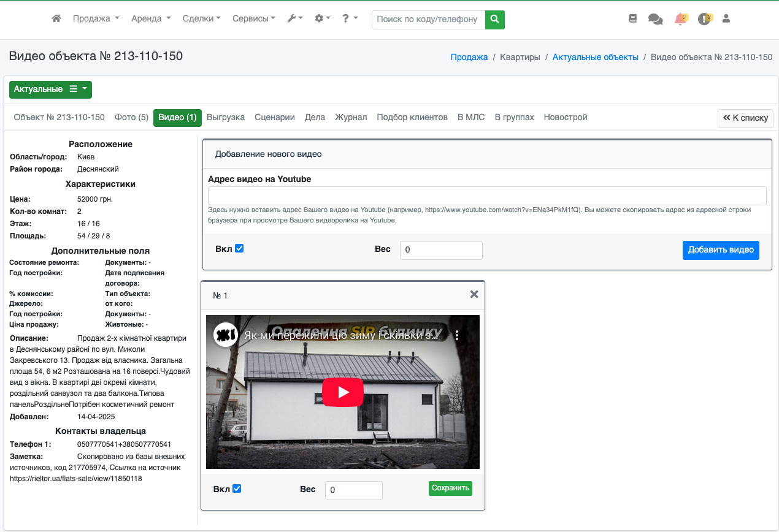Click the green search magnifier button
The height and width of the screenshot is (532, 779).
point(494,19)
